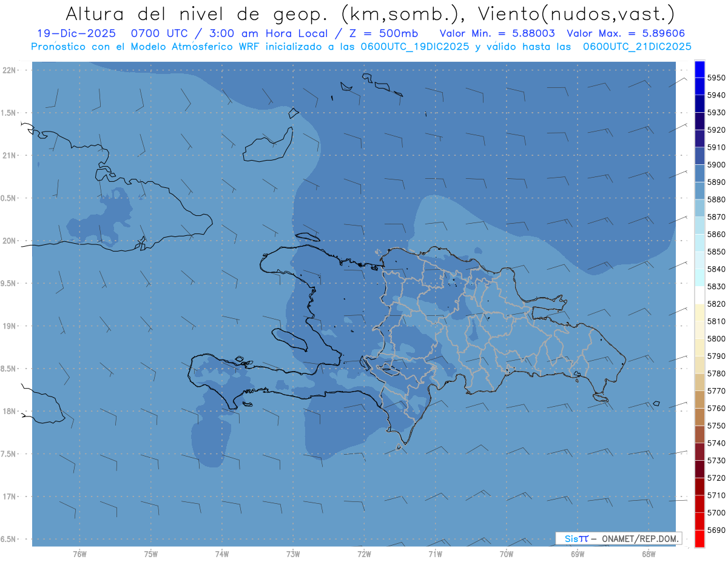
Task: Click the '5780' legend value
Action: tap(716, 373)
